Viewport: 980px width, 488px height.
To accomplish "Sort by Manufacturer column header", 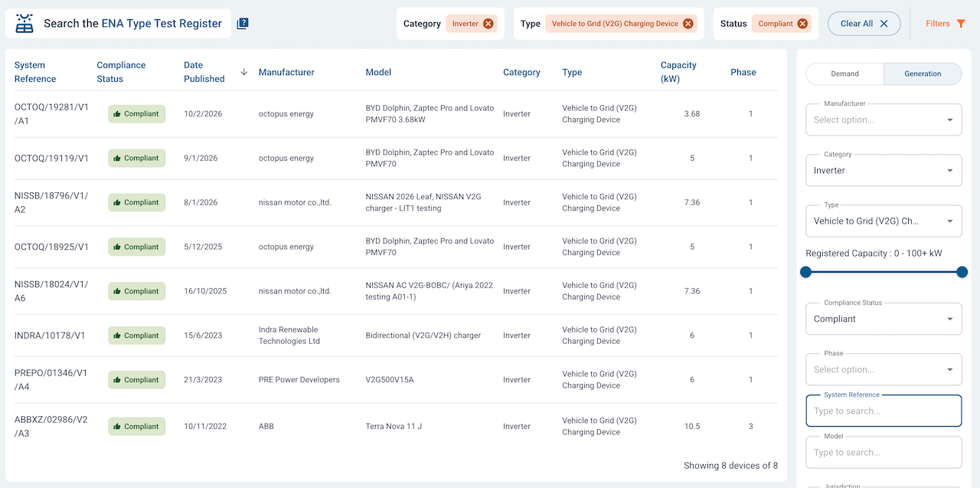I will pyautogui.click(x=286, y=72).
